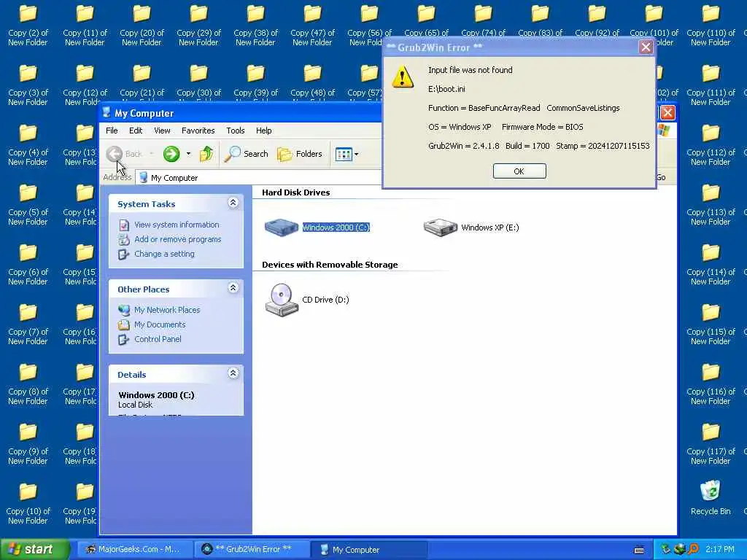The image size is (747, 560).
Task: Toggle the Folders pane button
Action: coord(300,154)
